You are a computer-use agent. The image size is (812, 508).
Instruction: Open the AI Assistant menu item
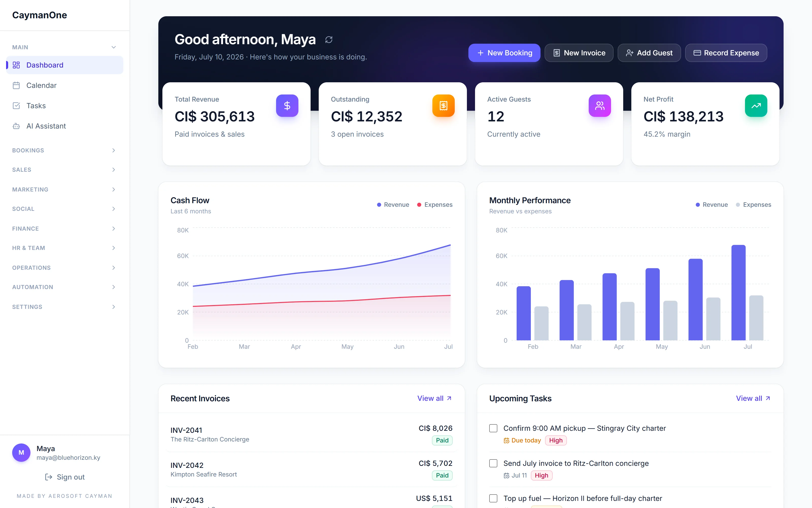[64, 126]
